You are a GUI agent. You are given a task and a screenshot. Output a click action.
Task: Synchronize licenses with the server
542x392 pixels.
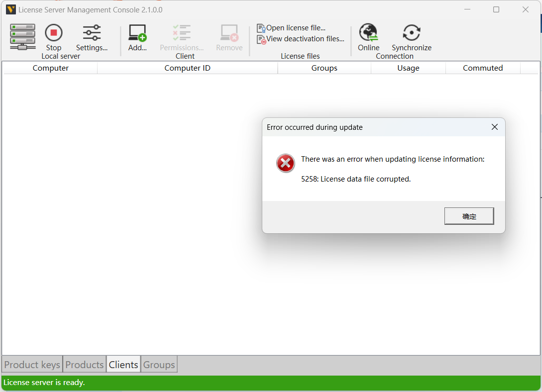411,38
